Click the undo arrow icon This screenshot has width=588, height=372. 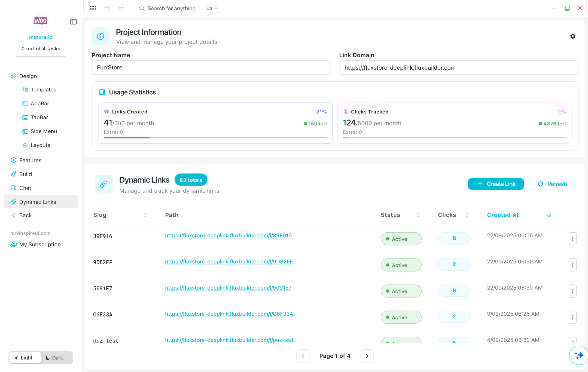tap(107, 8)
